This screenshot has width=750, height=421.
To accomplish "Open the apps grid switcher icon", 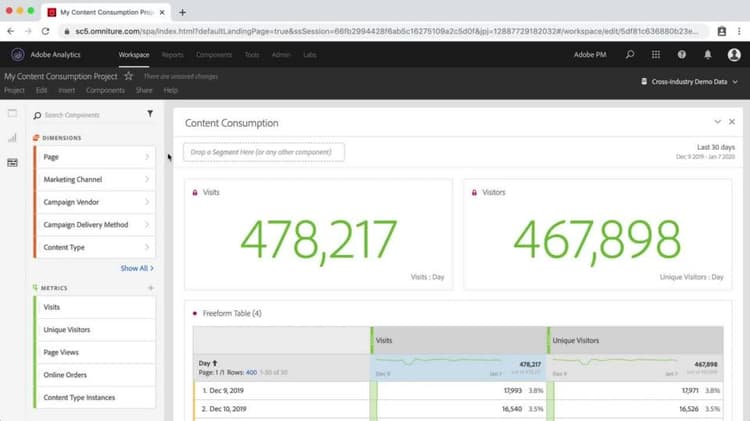I will 656,55.
